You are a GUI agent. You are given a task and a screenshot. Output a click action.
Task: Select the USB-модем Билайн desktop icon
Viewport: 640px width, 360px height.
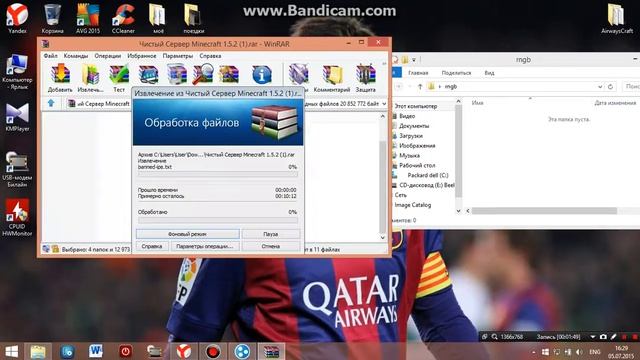(17, 169)
